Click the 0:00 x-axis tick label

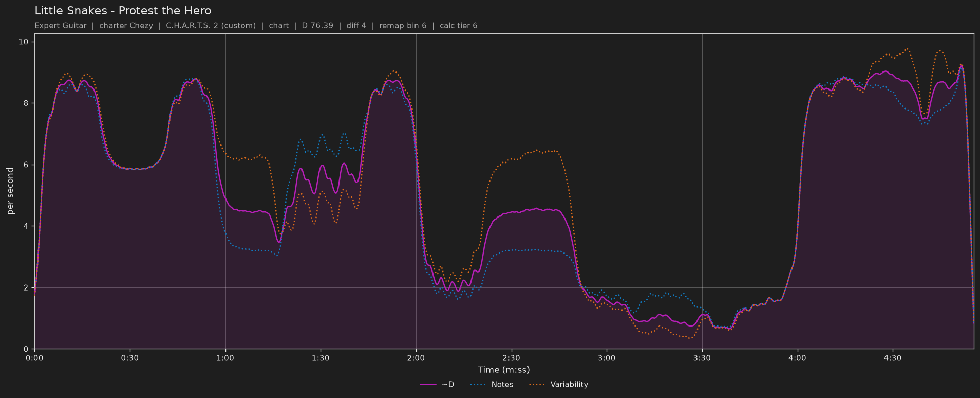click(x=34, y=358)
